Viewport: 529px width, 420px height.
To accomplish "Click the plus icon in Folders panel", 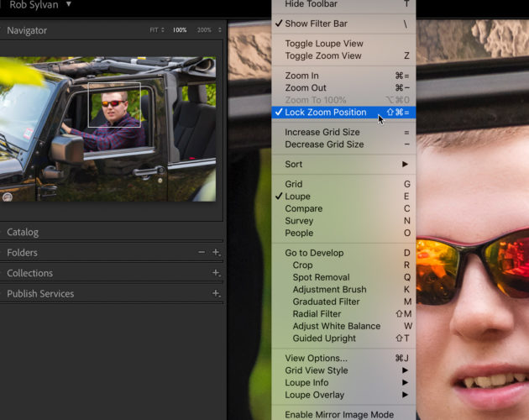I will 217,252.
